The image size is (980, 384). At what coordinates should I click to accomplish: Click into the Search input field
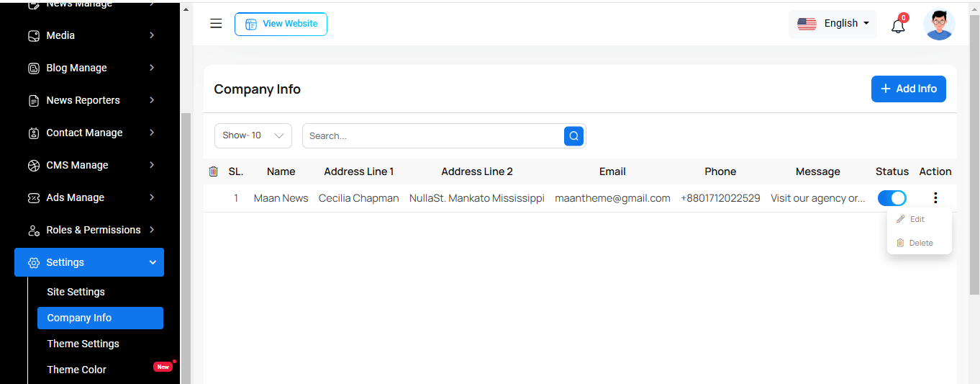click(x=432, y=135)
